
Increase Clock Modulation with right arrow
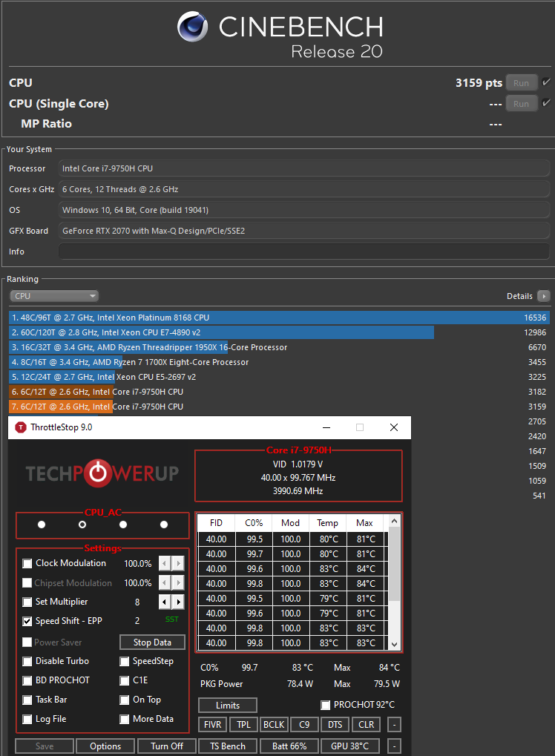point(178,563)
